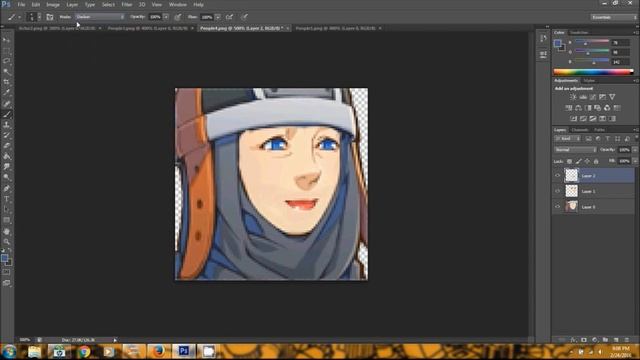The height and width of the screenshot is (360, 640).
Task: Select the Lasso tool
Action: coord(7,61)
